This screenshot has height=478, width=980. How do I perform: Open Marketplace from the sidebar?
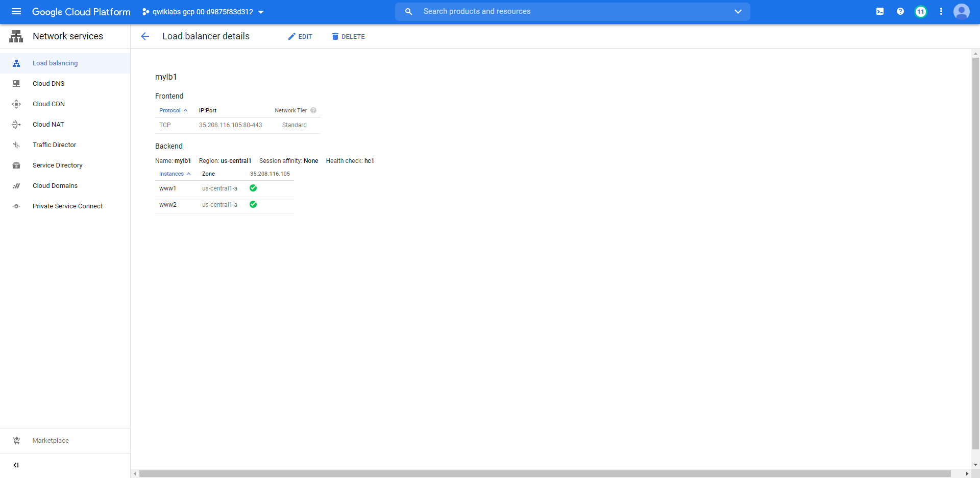[65, 441]
